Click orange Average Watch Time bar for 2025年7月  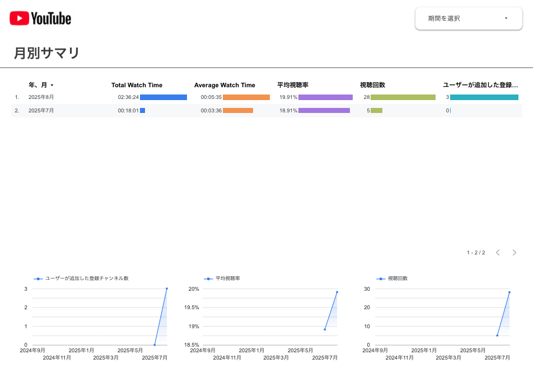pyautogui.click(x=237, y=111)
